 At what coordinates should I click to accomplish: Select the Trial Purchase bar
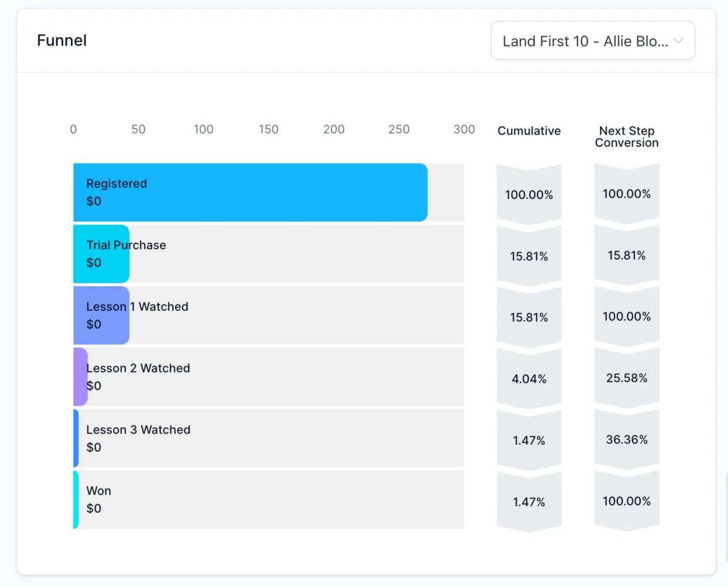tap(101, 254)
